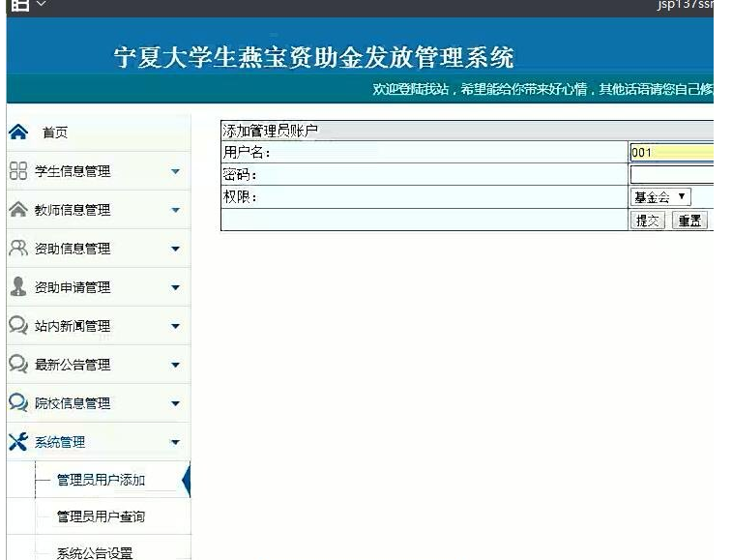Viewport: 732px width, 560px height.
Task: Select 管理员用户添加 submenu entry
Action: click(101, 480)
